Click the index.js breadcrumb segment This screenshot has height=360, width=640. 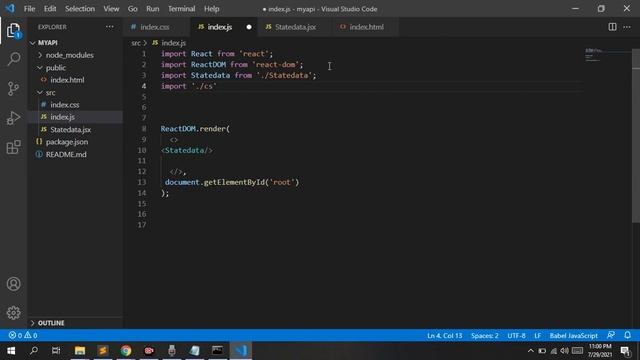(173, 43)
